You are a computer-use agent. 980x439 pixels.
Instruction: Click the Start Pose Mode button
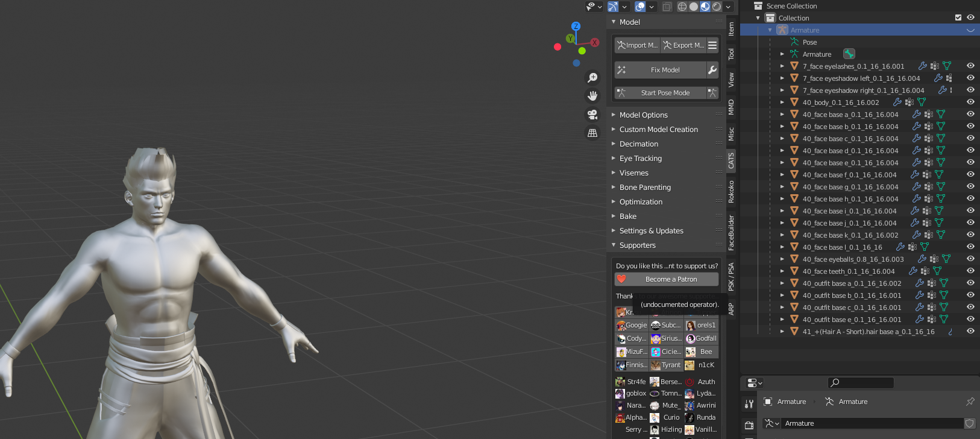[660, 93]
